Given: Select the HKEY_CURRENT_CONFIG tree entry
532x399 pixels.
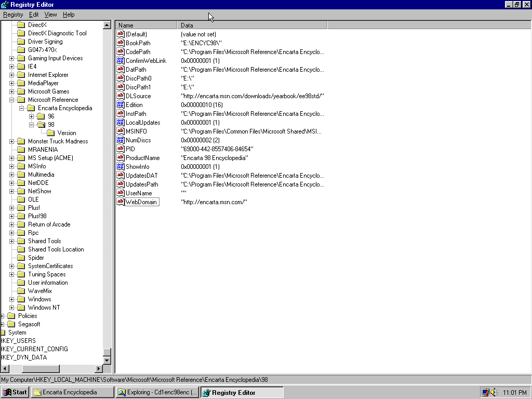Looking at the screenshot, I should (34, 349).
